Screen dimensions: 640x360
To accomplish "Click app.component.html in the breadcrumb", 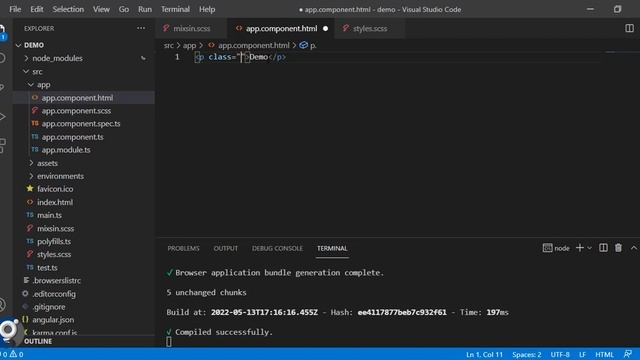I will (253, 45).
